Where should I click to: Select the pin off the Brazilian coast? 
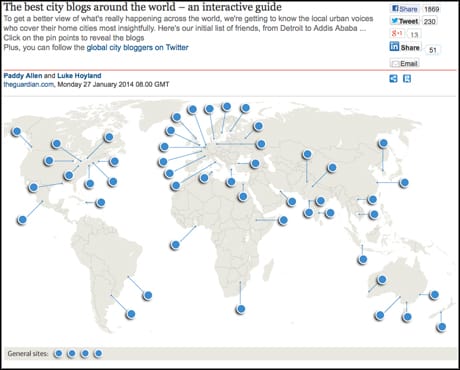pos(147,295)
